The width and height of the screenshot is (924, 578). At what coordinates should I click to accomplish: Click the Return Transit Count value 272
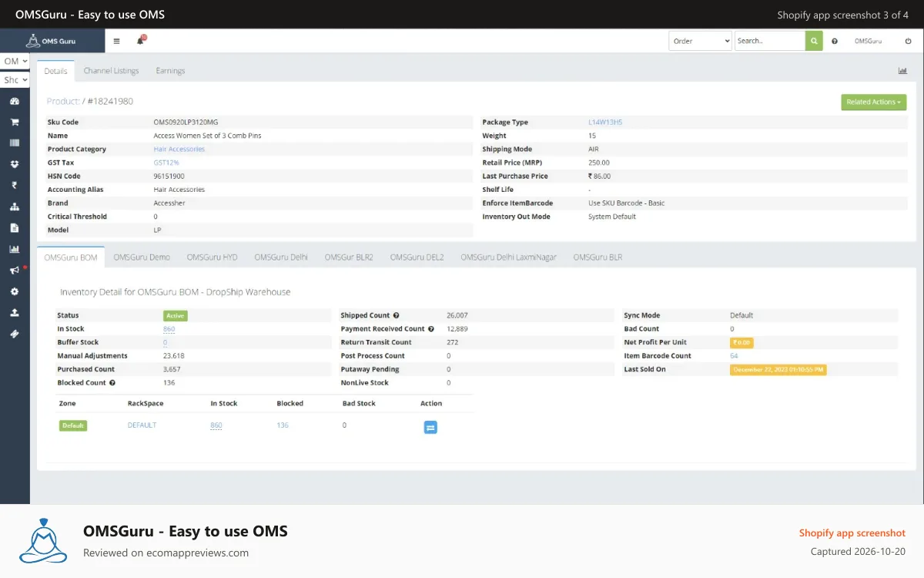click(453, 342)
